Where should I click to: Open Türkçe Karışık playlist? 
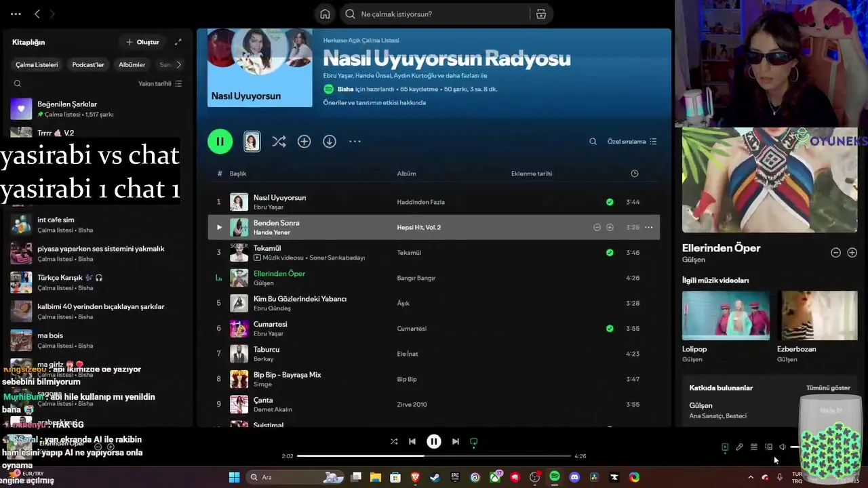coord(98,282)
